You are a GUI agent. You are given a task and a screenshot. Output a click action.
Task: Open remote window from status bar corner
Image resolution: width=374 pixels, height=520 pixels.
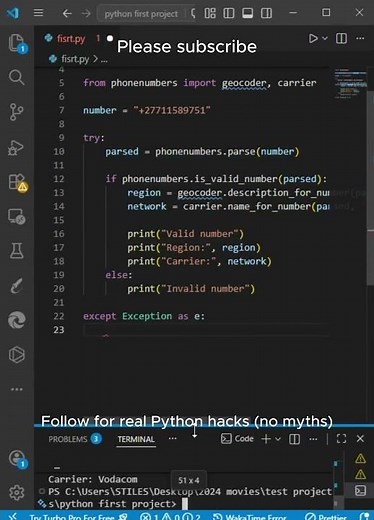(x=12, y=516)
